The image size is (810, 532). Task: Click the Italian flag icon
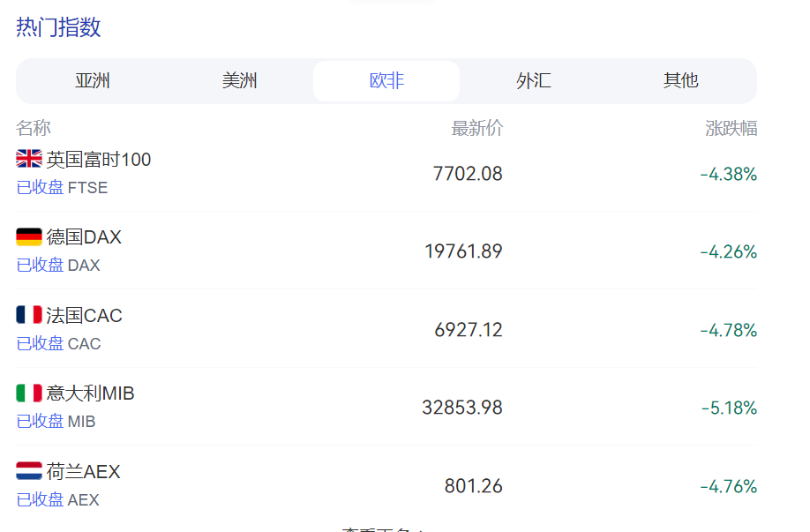coord(29,393)
